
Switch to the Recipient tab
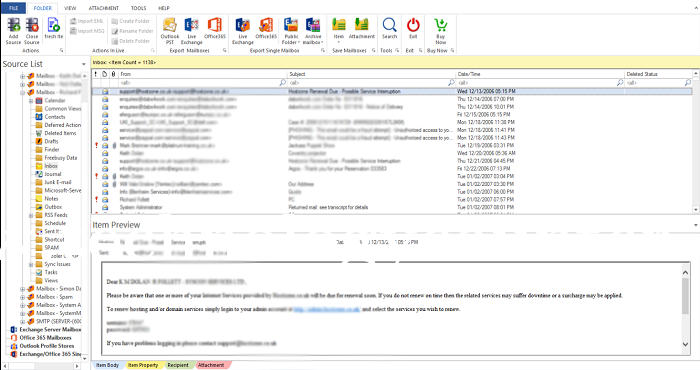coord(178,365)
